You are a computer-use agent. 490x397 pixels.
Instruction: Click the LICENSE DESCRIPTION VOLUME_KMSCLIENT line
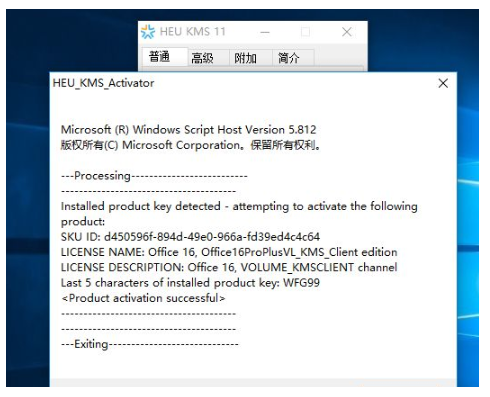(229, 268)
